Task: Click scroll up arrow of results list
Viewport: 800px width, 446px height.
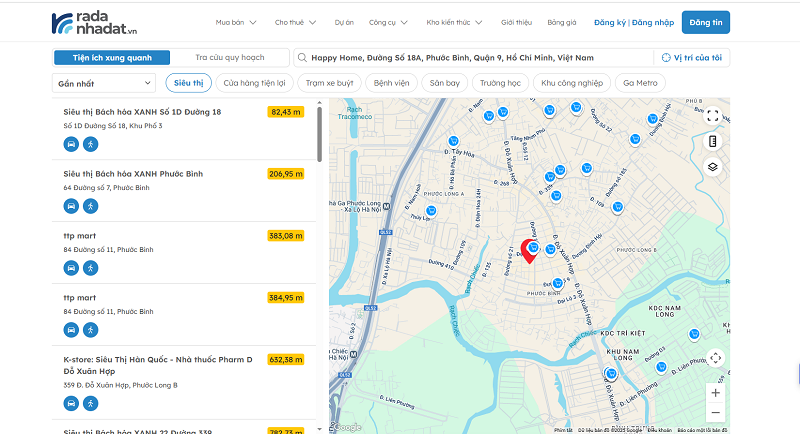Action: click(319, 103)
